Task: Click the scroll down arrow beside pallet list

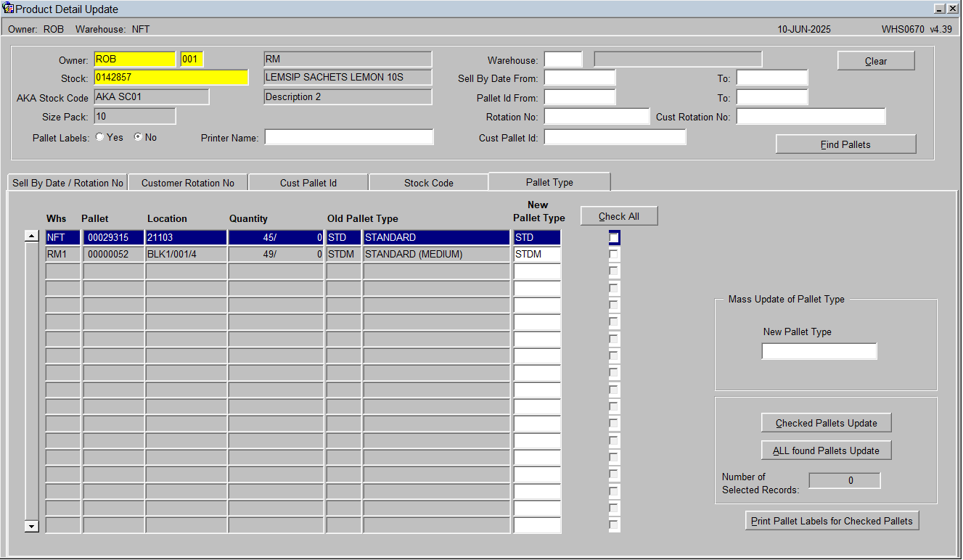Action: pyautogui.click(x=31, y=527)
